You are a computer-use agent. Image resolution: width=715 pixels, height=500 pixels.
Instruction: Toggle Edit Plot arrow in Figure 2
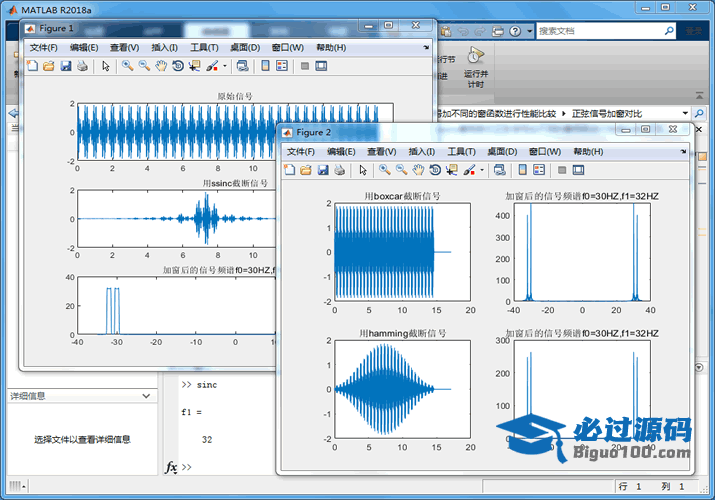pyautogui.click(x=362, y=170)
